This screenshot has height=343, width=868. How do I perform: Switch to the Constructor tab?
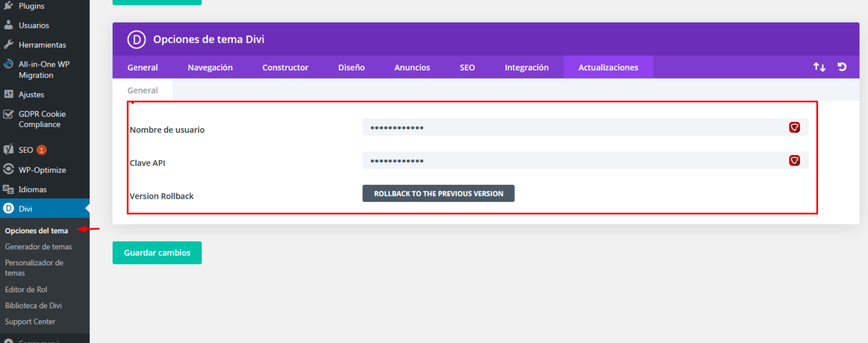285,67
